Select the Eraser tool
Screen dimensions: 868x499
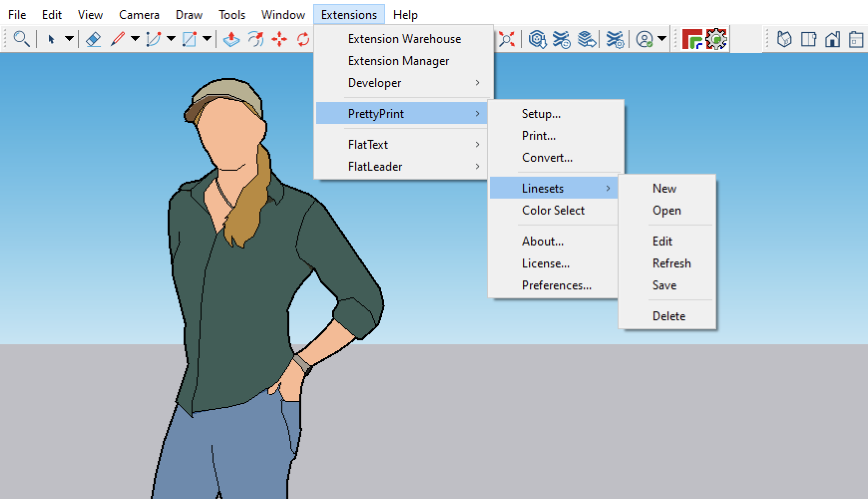(93, 39)
